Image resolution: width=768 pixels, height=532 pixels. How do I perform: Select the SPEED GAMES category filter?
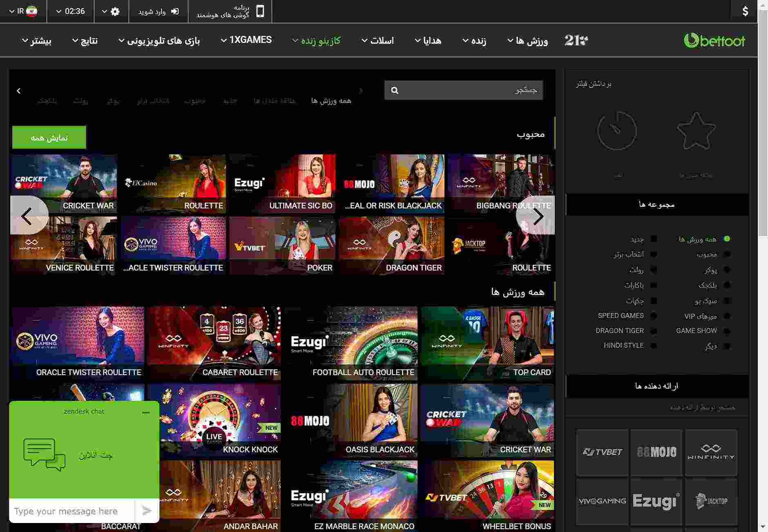click(621, 315)
